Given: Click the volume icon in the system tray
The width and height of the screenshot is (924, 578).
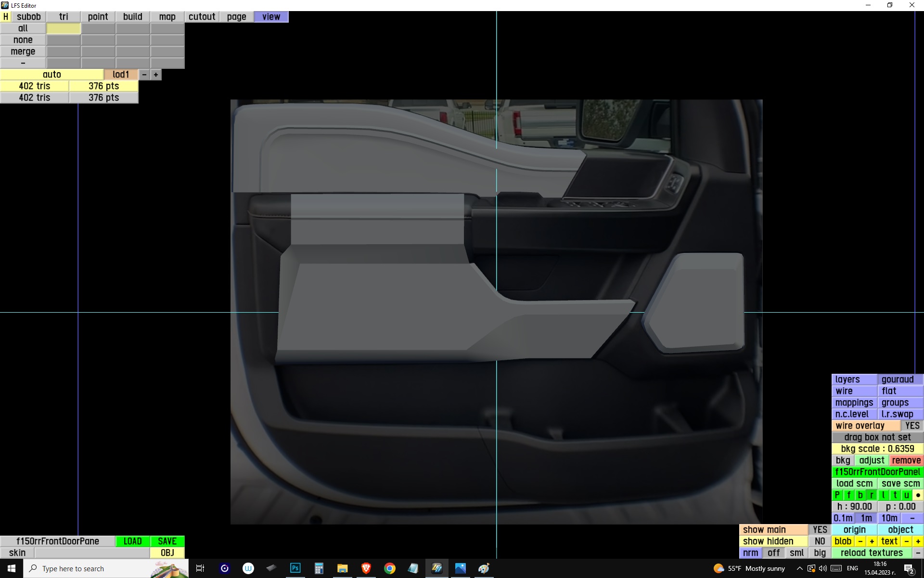Looking at the screenshot, I should [822, 568].
